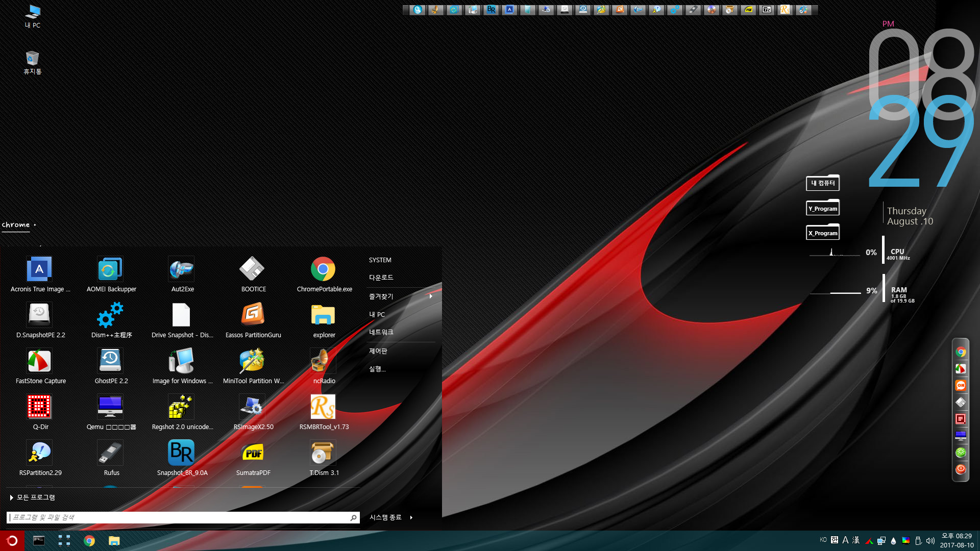Launch Qemu from start menu

point(111,412)
